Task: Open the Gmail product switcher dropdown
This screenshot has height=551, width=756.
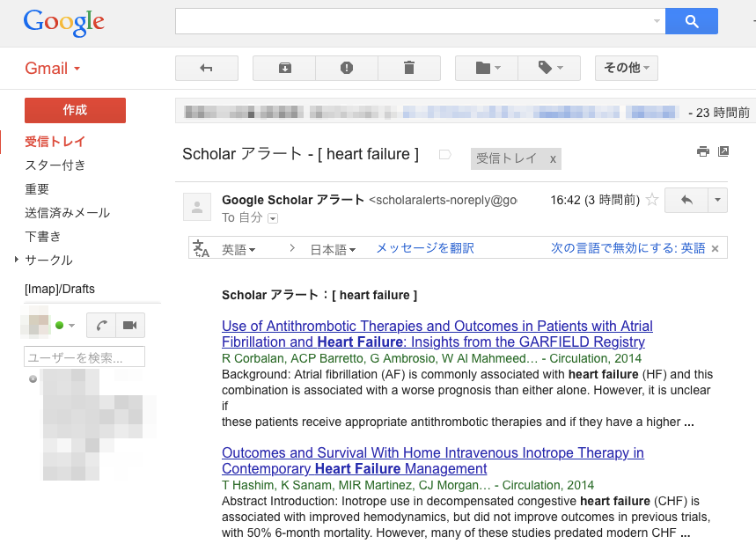Action: (x=52, y=69)
